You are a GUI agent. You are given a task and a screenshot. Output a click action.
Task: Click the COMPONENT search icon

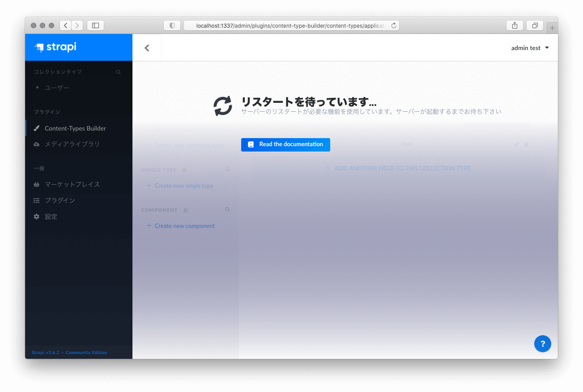coord(227,210)
